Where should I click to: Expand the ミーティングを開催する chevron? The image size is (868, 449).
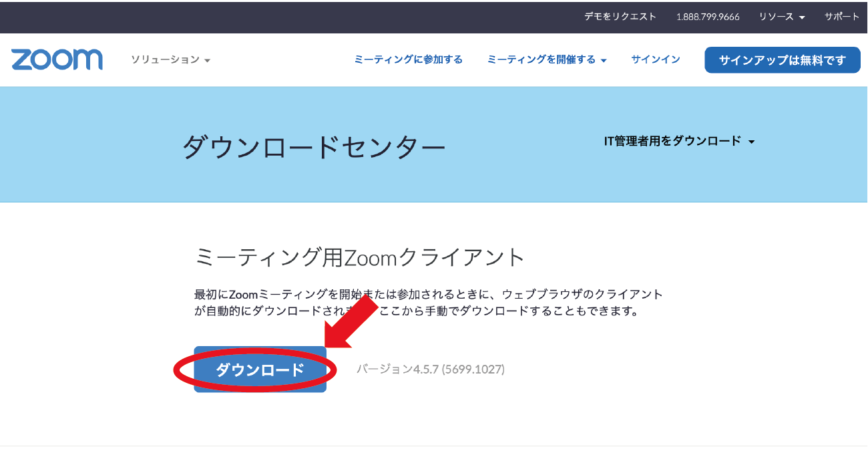click(x=604, y=60)
